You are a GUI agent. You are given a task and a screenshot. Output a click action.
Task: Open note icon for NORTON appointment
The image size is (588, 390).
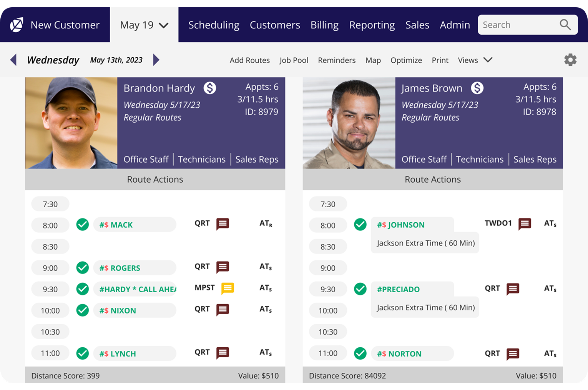coord(513,354)
